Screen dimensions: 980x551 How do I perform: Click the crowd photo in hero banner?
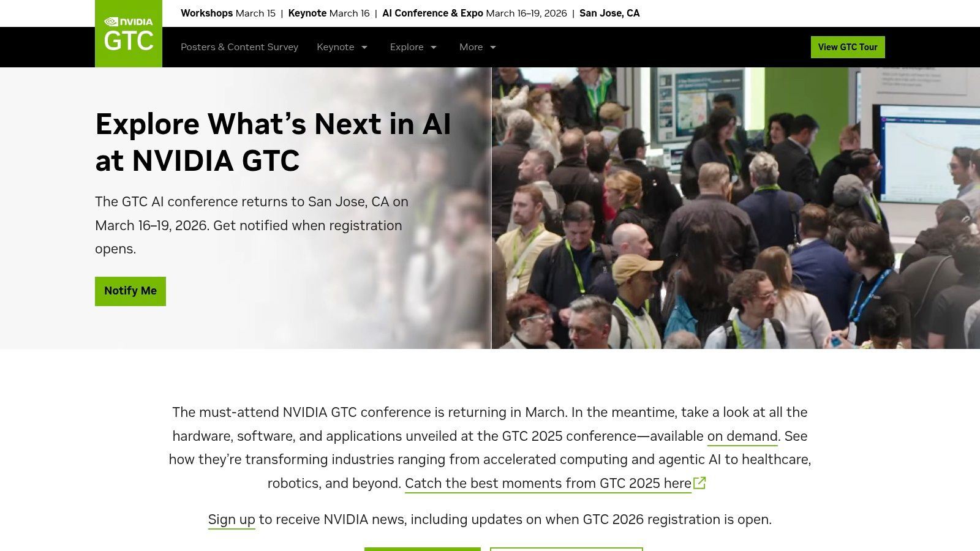(x=735, y=208)
